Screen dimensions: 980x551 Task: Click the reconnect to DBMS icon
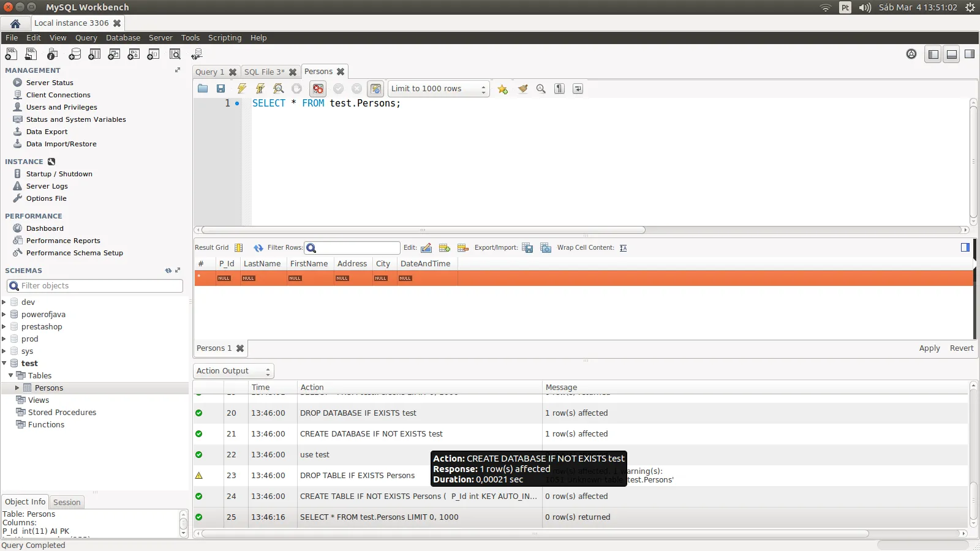197,54
